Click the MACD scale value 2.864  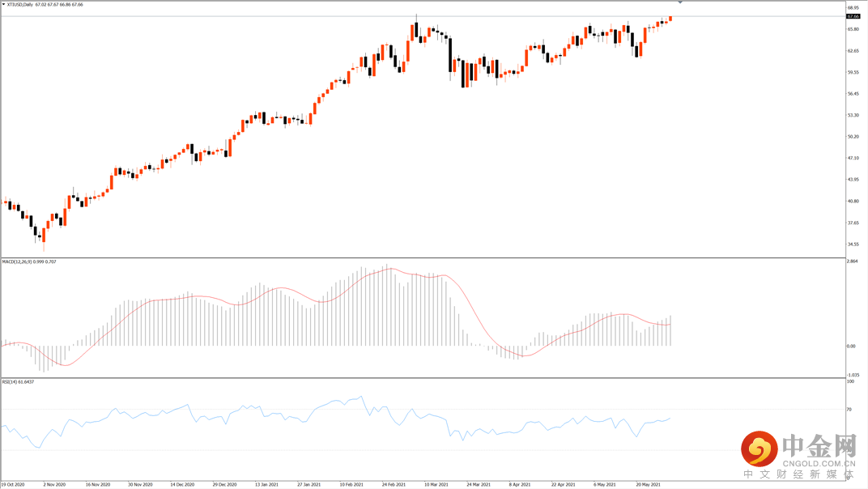click(x=853, y=262)
